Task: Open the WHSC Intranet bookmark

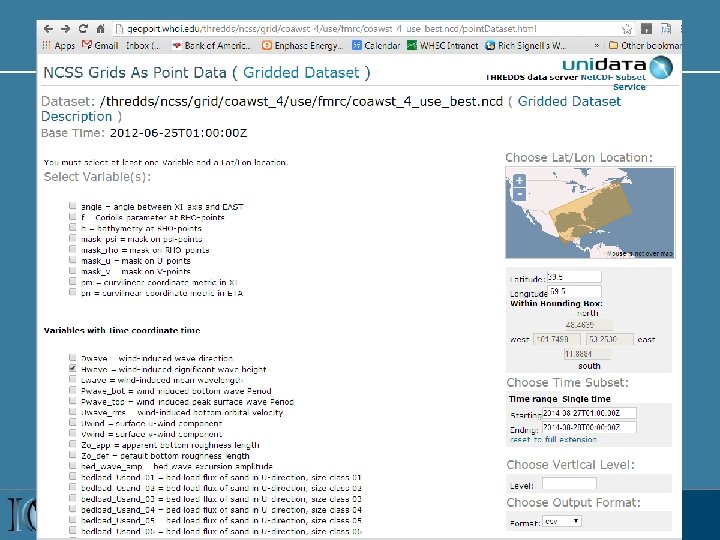Action: 443,45
